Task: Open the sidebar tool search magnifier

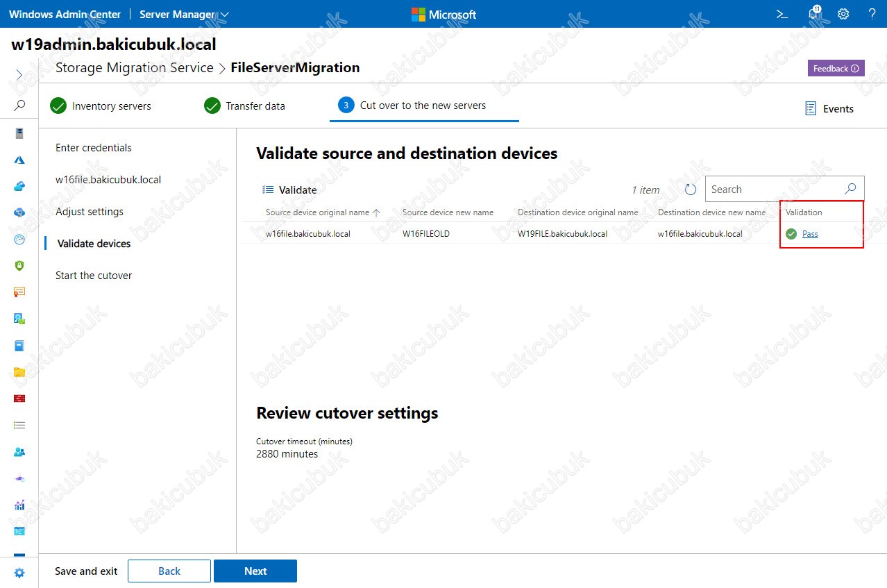Action: coord(19,106)
